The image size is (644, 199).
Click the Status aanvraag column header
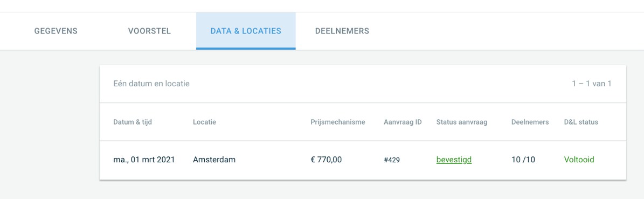pyautogui.click(x=462, y=122)
